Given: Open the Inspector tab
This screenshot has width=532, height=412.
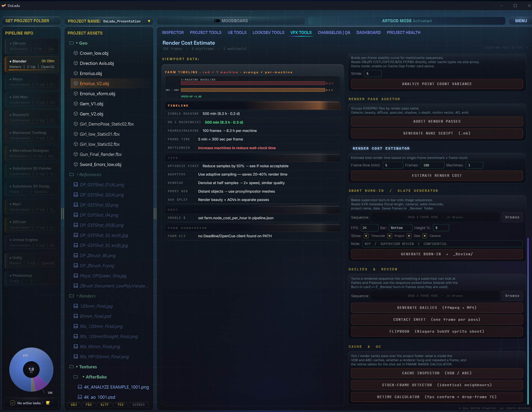Looking at the screenshot, I should pyautogui.click(x=173, y=33).
